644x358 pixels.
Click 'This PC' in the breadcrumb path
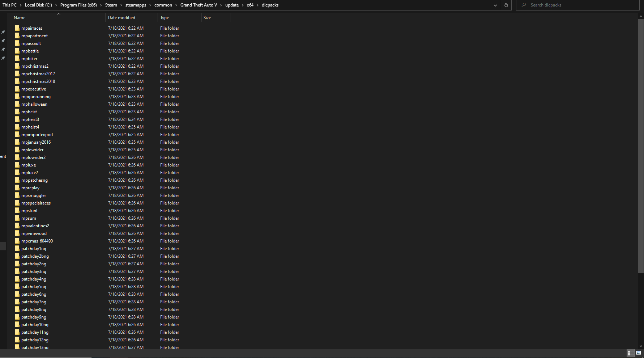point(9,5)
